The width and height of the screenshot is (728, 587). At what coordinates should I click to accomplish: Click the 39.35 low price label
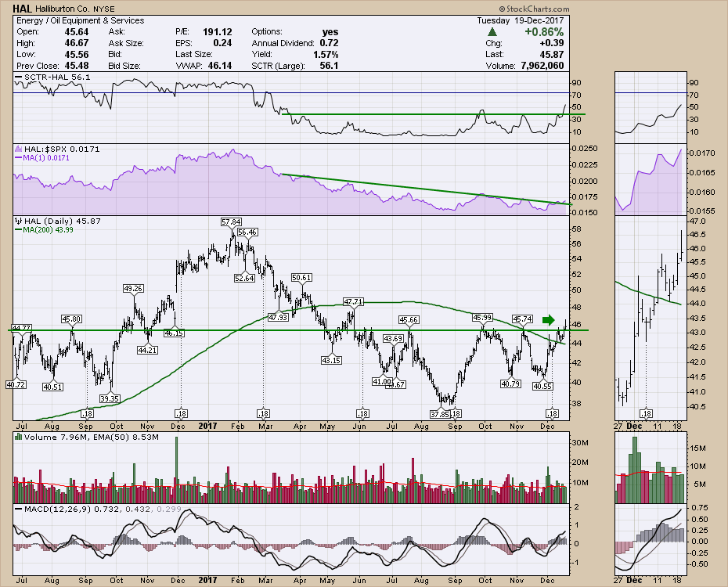point(110,398)
